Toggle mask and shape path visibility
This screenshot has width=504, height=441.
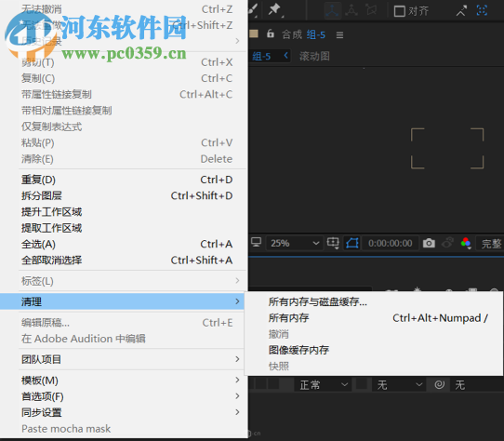[x=352, y=243]
